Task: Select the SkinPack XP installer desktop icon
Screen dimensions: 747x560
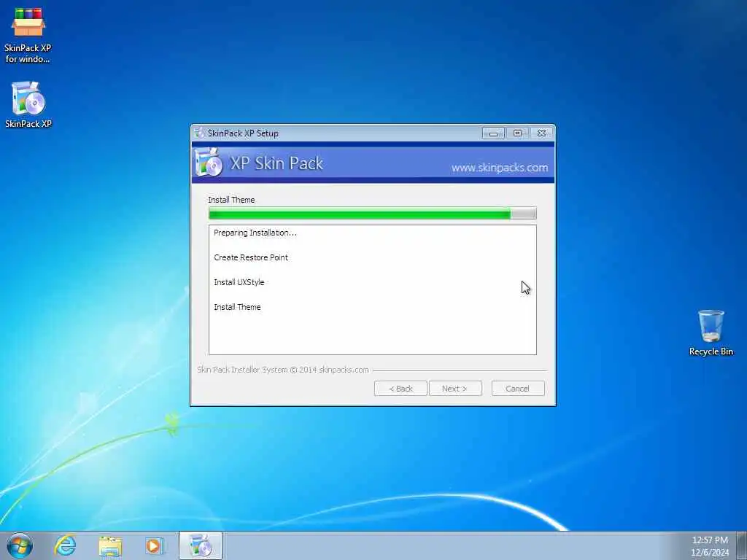Action: [x=28, y=105]
